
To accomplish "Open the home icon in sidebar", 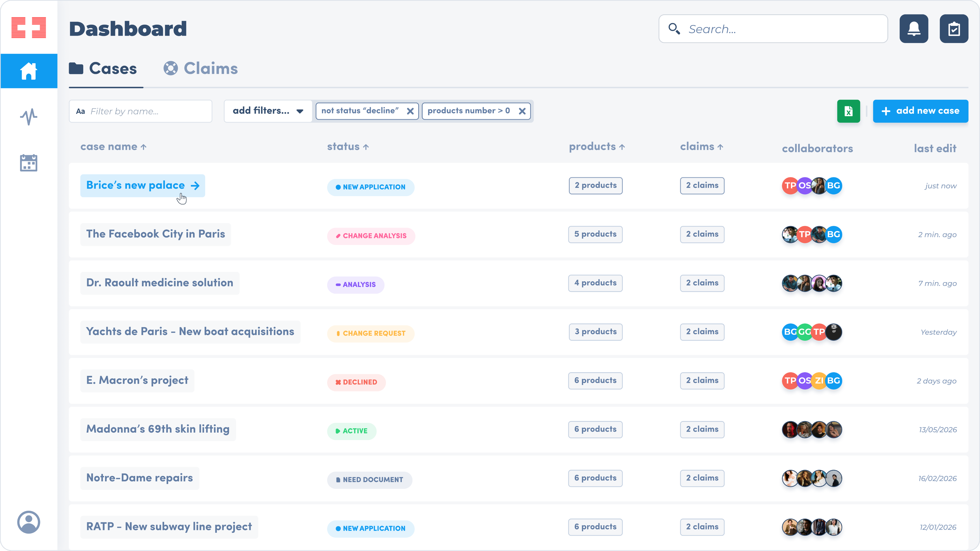I will [29, 71].
